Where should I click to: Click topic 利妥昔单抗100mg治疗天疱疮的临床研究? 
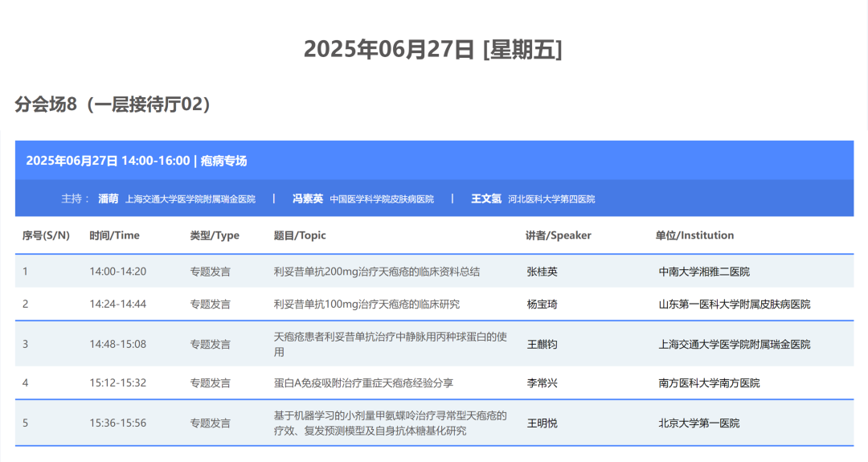point(367,304)
